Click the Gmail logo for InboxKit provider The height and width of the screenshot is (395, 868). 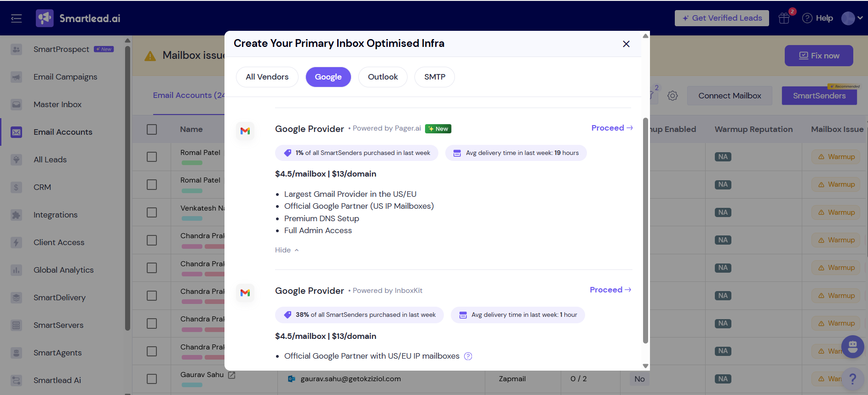245,293
